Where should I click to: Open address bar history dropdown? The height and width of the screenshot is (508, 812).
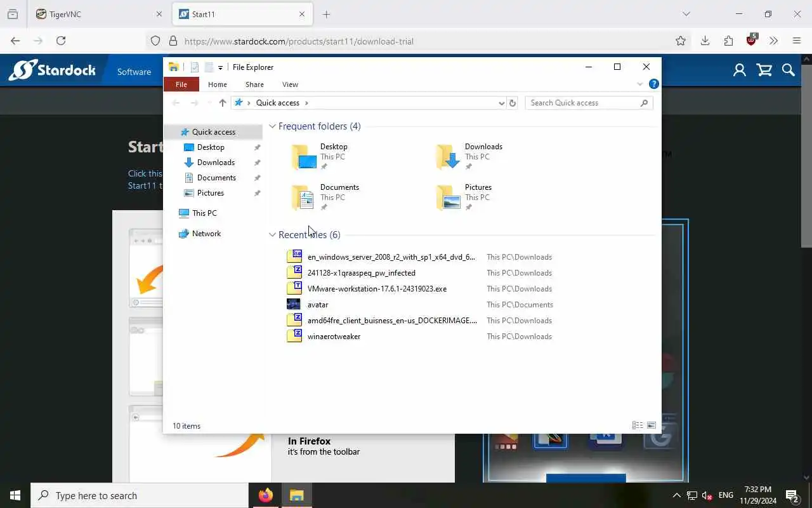pos(501,103)
